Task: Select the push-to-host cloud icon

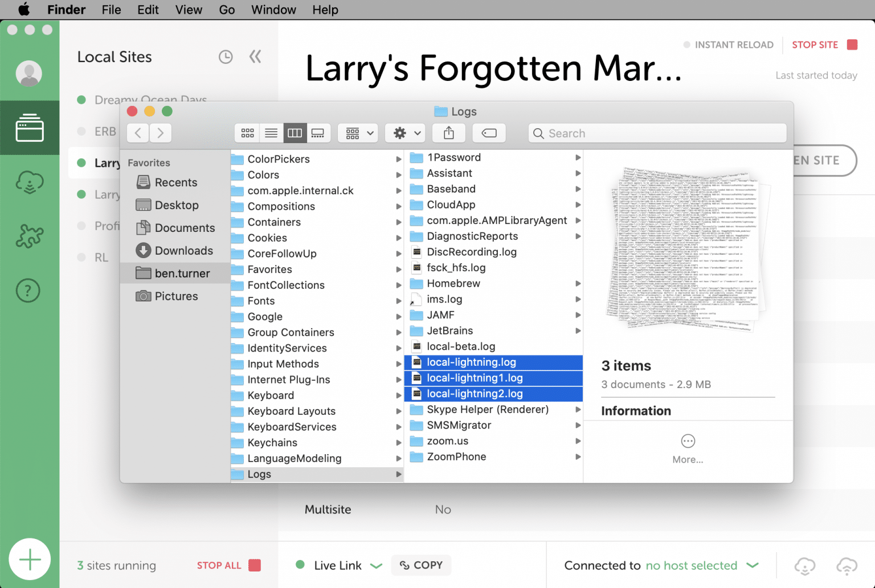Action: coord(848,565)
